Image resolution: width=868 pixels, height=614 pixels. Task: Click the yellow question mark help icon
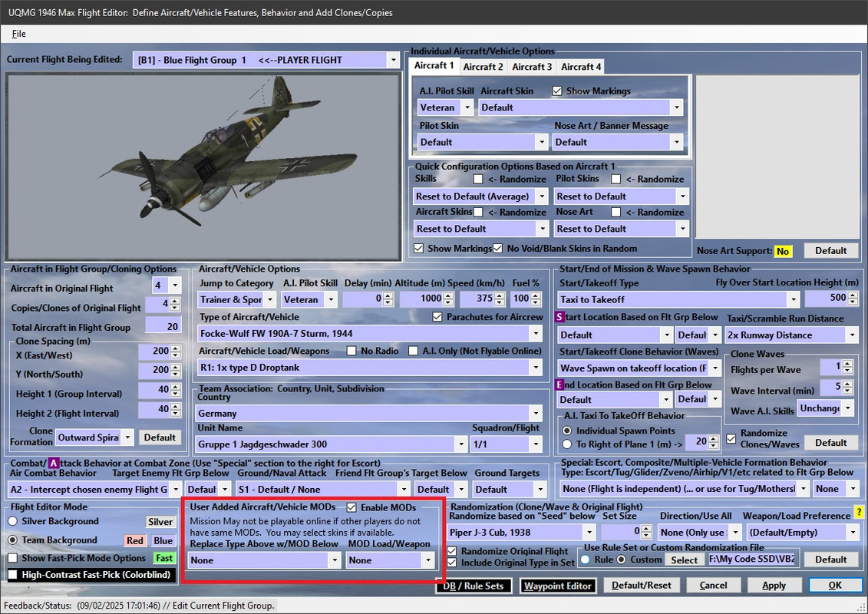[x=859, y=512]
